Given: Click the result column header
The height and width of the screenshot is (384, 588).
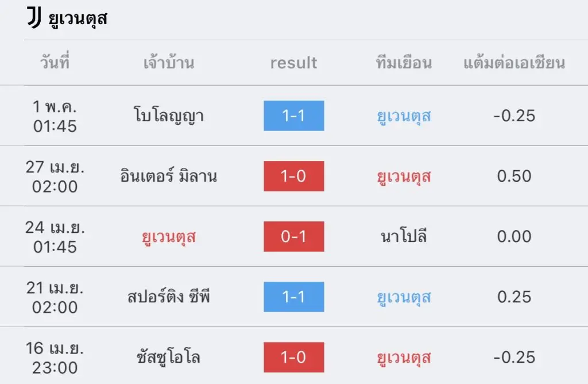Looking at the screenshot, I should point(293,63).
